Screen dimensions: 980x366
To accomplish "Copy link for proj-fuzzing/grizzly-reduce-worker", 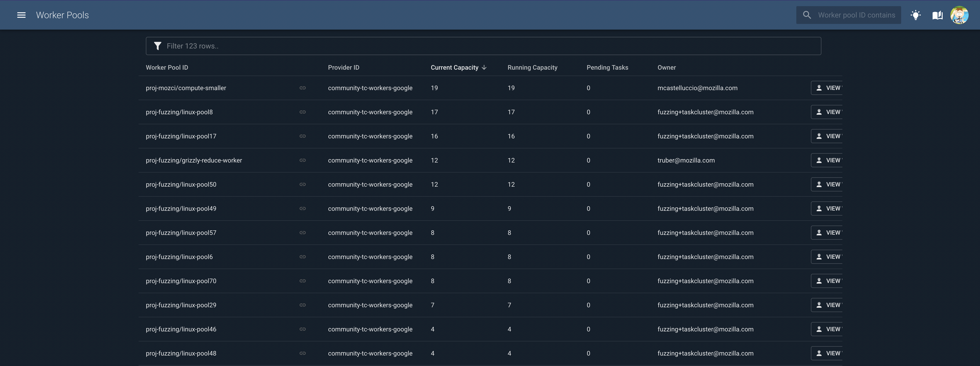I will click(302, 160).
